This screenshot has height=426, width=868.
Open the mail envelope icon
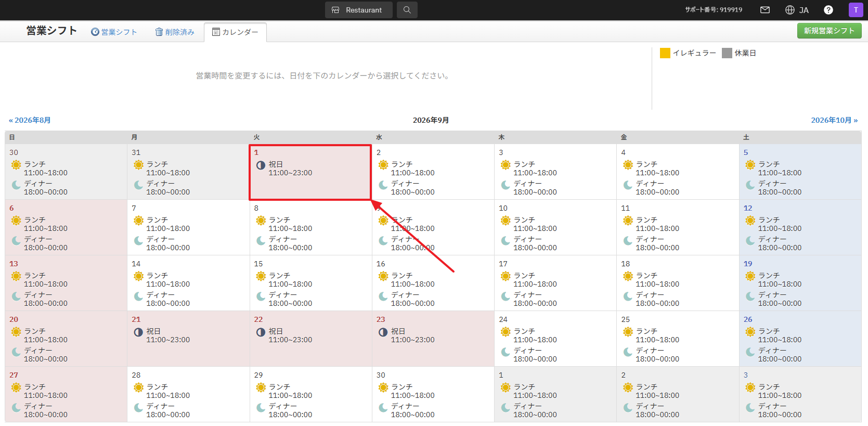point(765,10)
